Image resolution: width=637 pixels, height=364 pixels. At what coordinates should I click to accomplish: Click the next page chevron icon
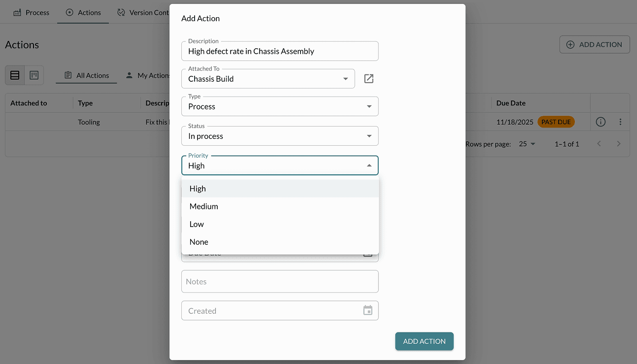(619, 143)
